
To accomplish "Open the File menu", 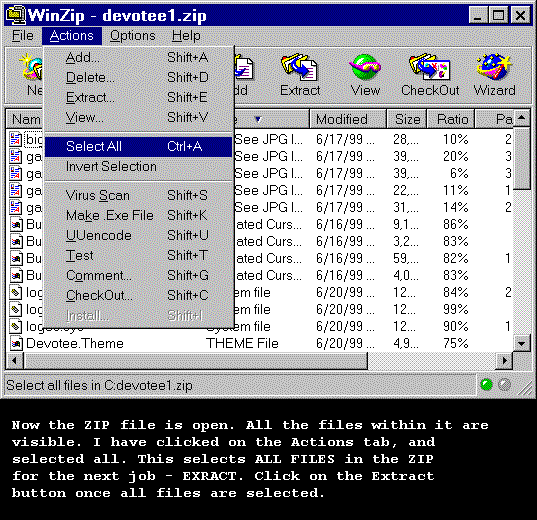I will click(x=23, y=36).
